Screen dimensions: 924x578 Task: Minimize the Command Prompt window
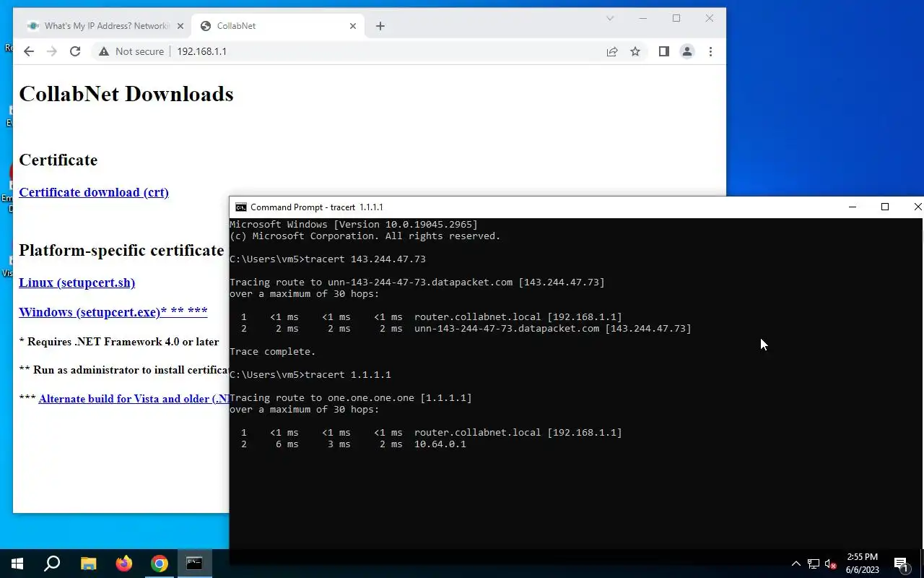click(853, 207)
